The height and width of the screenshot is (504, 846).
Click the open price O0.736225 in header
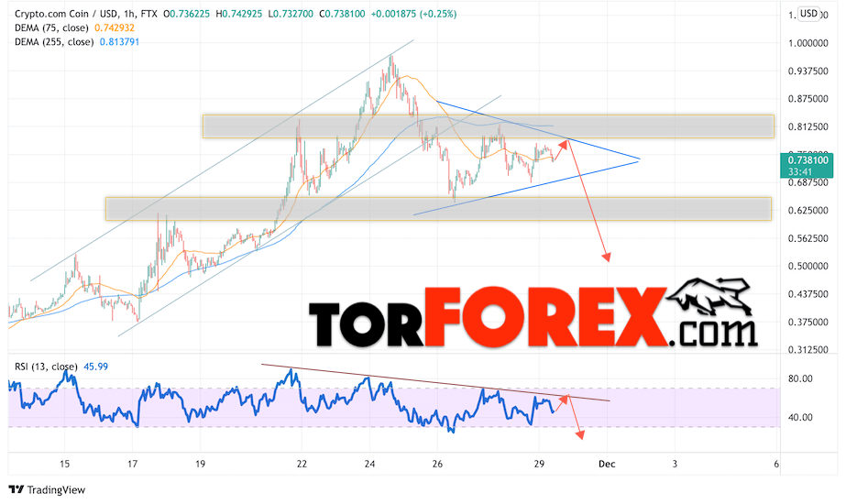pyautogui.click(x=186, y=14)
